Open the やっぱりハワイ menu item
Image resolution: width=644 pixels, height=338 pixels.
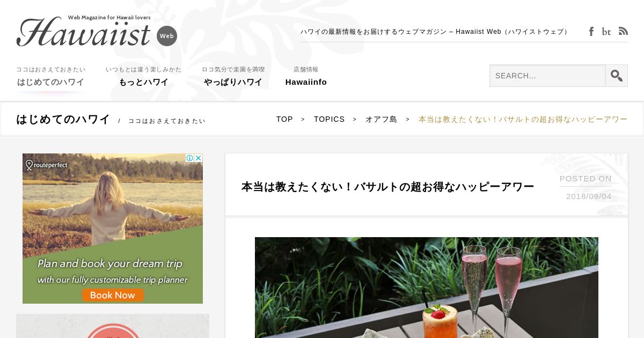233,77
